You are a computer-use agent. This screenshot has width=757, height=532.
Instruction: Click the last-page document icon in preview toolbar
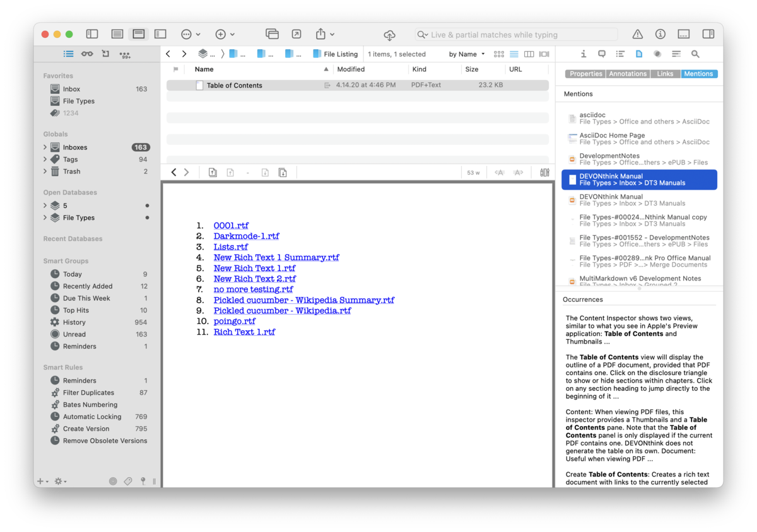[x=283, y=172]
